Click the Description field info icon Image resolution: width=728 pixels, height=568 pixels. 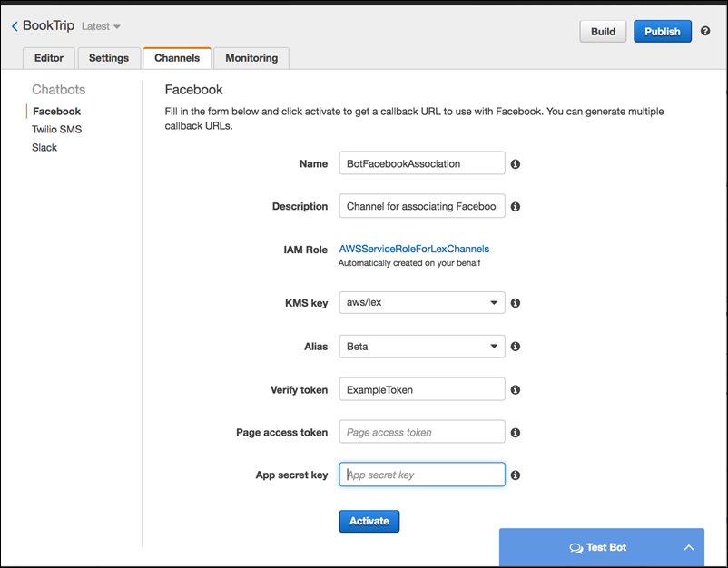pyautogui.click(x=515, y=206)
